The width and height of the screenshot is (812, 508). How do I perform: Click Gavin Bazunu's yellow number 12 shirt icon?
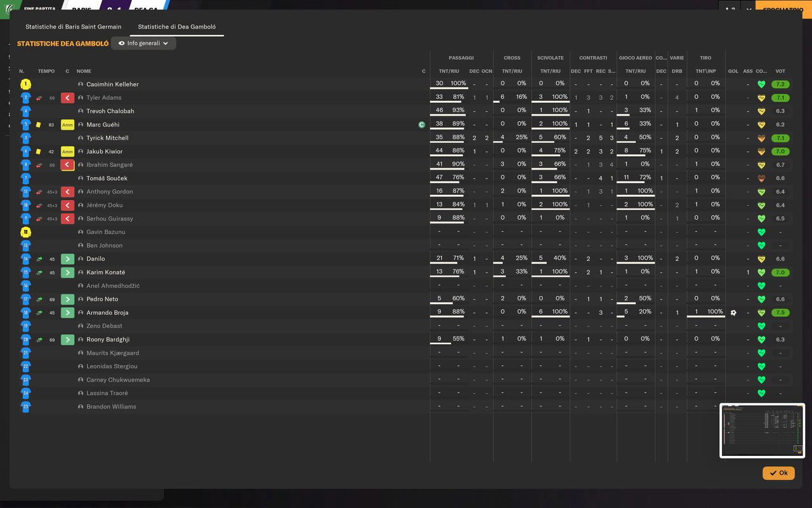pos(25,232)
